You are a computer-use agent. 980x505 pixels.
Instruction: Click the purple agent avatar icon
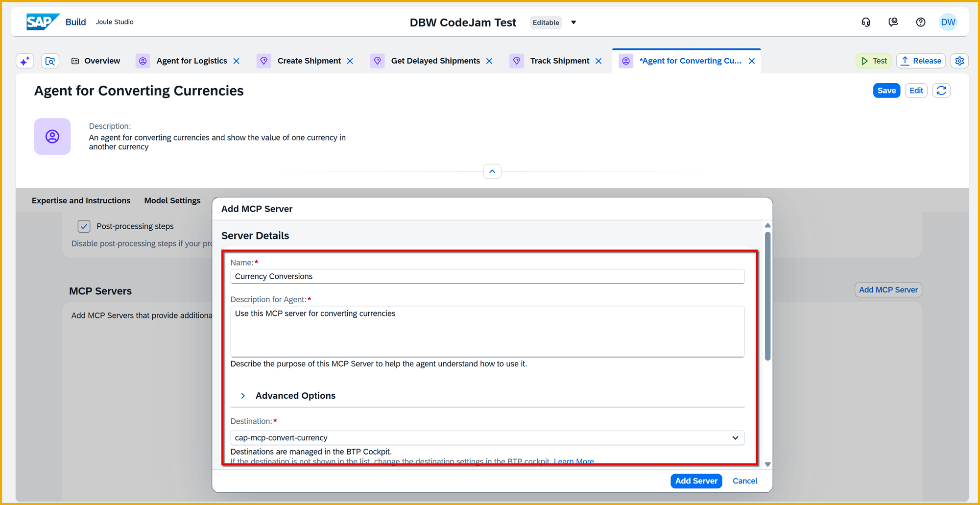52,136
